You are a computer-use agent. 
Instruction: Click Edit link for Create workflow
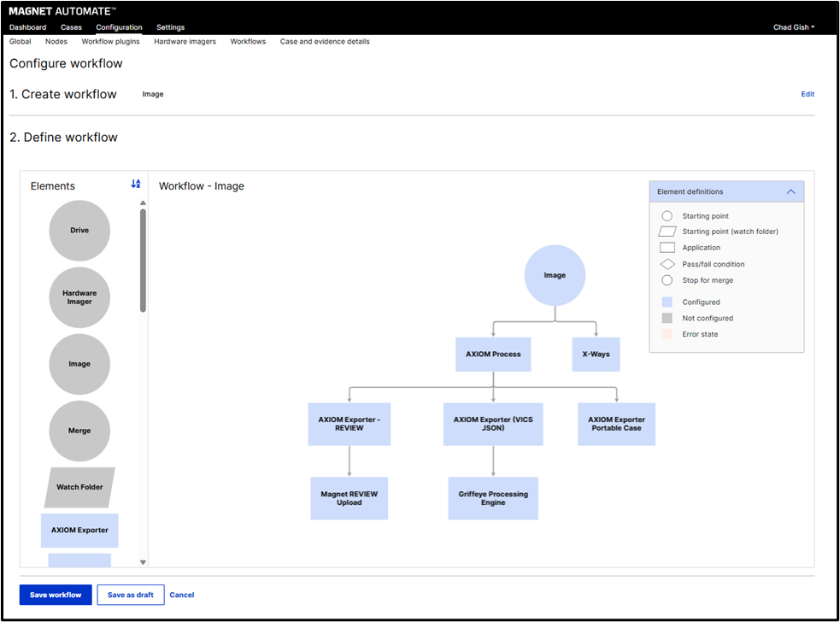point(807,94)
